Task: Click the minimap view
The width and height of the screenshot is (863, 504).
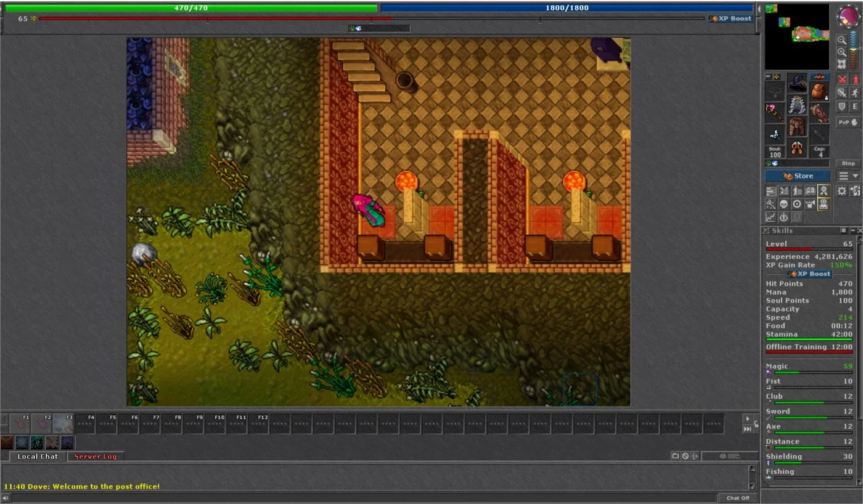Action: [797, 37]
